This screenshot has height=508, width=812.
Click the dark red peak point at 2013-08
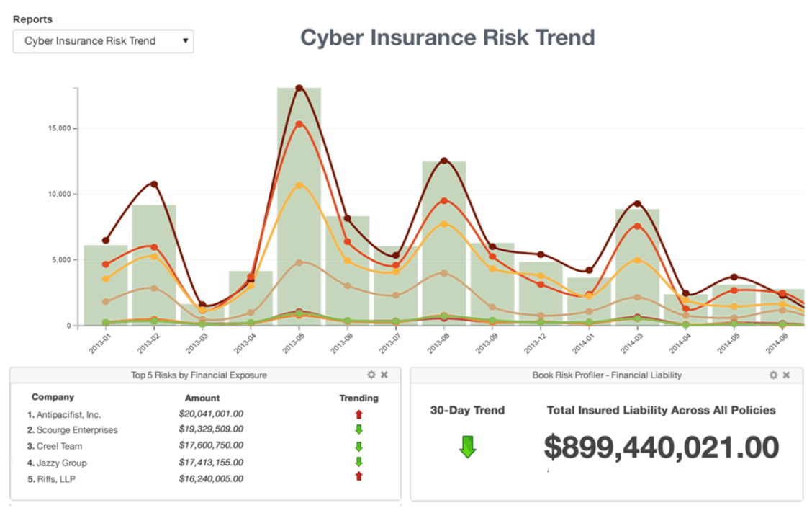[x=444, y=161]
